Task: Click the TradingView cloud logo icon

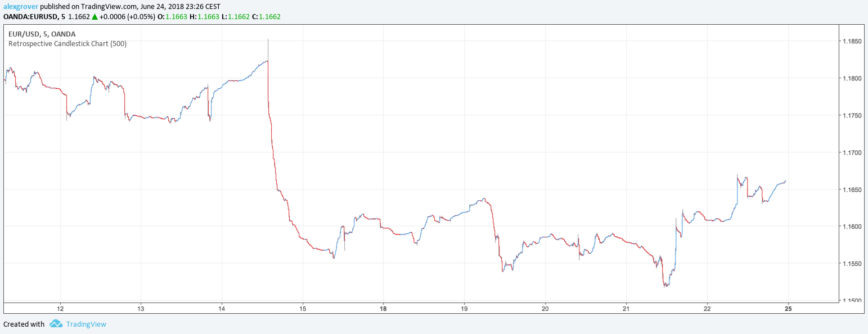Action: pyautogui.click(x=56, y=324)
